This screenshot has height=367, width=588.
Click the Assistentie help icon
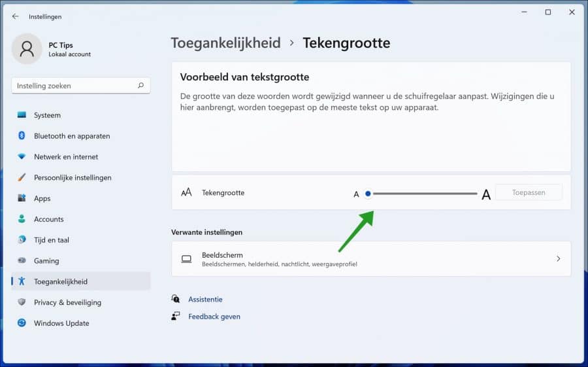coord(176,299)
